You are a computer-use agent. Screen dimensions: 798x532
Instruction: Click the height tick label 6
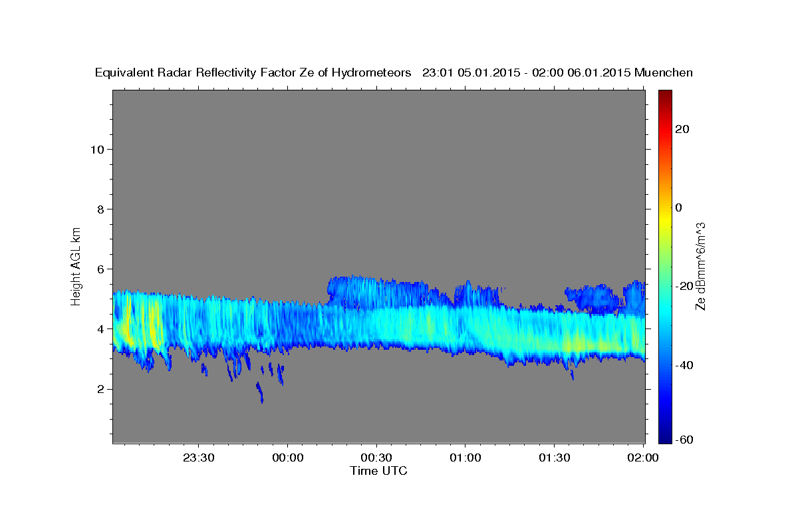[100, 269]
